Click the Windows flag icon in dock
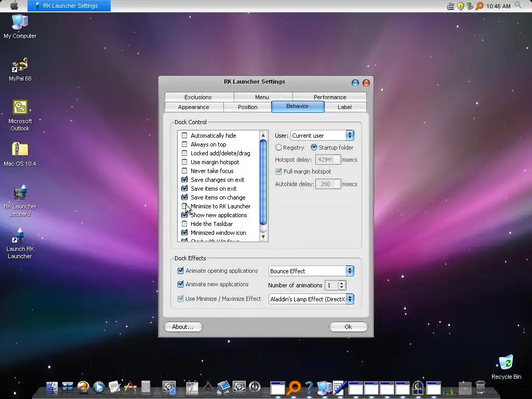The height and width of the screenshot is (399, 532). 68,387
